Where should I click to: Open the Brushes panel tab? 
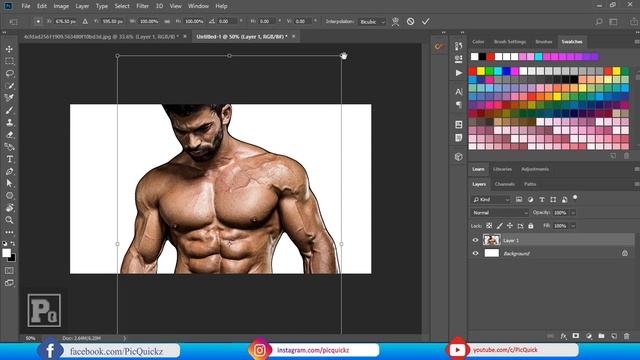point(544,42)
